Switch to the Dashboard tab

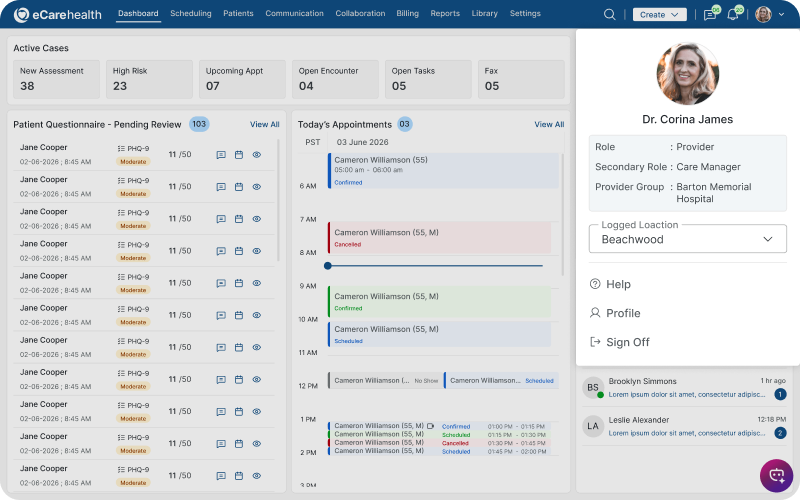(138, 14)
